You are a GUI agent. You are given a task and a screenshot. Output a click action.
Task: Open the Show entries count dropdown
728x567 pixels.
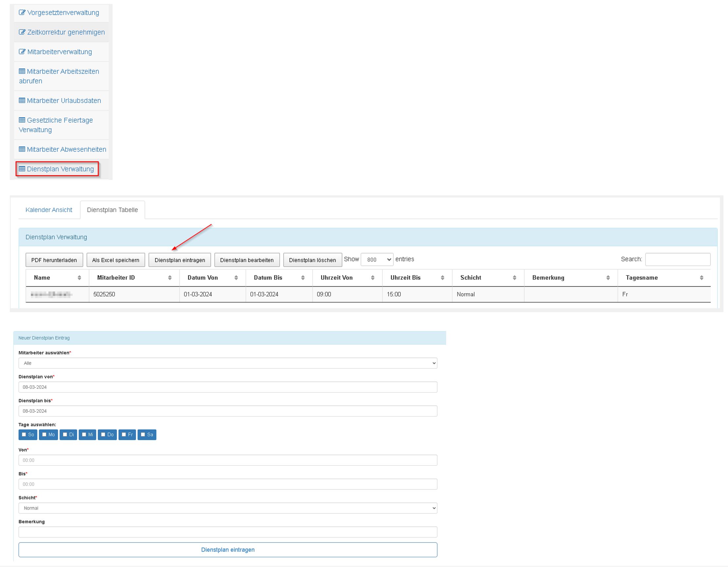tap(377, 259)
